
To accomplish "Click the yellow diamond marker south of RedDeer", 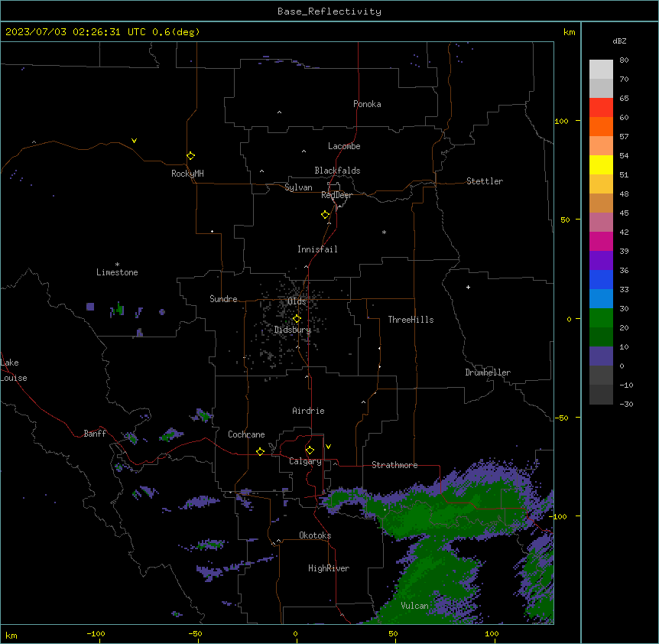I will 325,215.
